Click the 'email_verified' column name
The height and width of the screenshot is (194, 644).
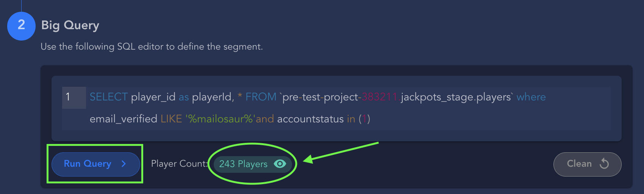123,119
